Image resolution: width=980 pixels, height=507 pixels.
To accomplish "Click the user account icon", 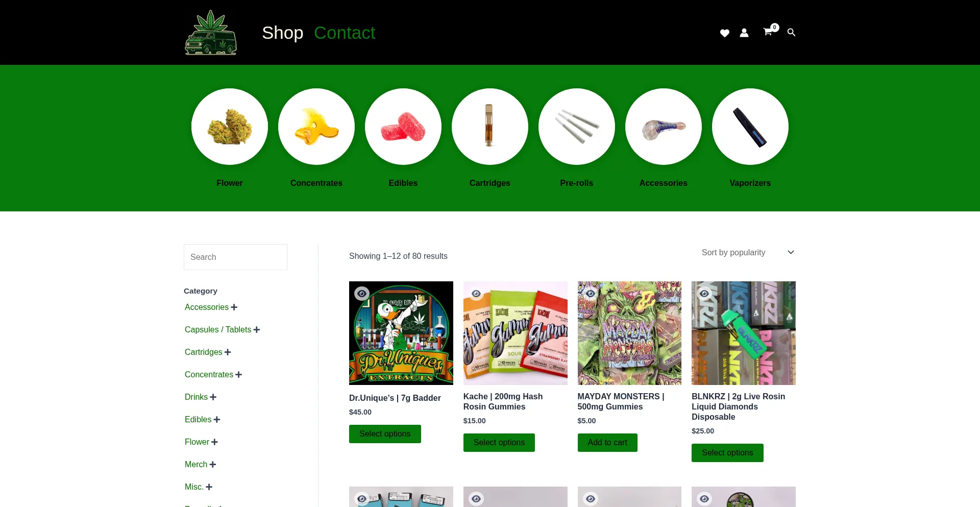I will (744, 33).
